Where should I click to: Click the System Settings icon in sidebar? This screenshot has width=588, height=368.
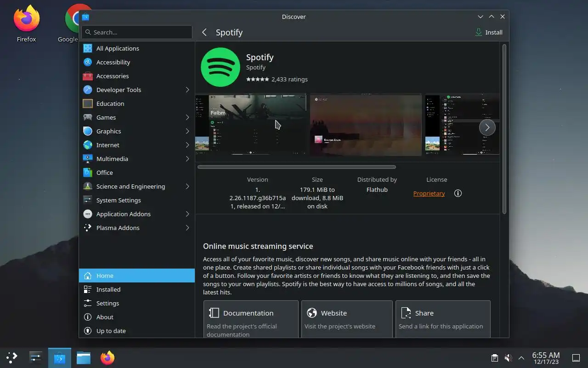point(88,200)
